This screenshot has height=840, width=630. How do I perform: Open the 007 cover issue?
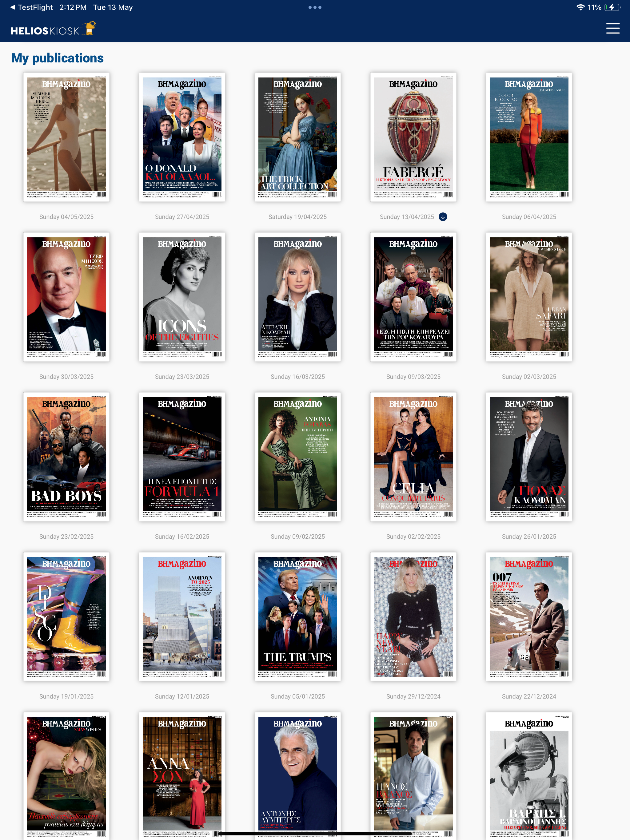529,617
